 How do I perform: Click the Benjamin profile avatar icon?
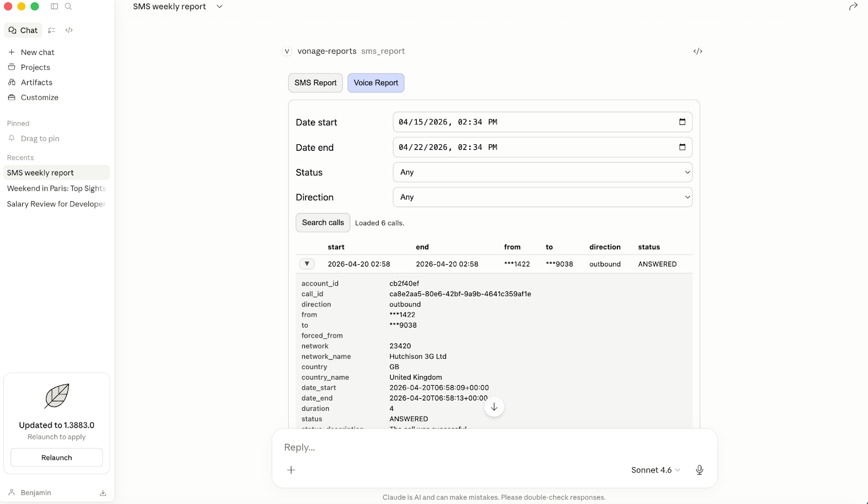pos(11,493)
